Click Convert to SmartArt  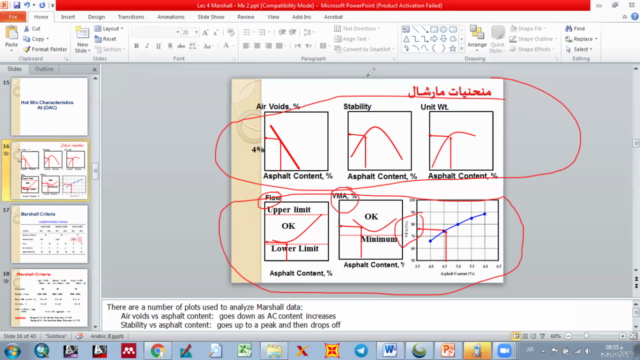364,49
